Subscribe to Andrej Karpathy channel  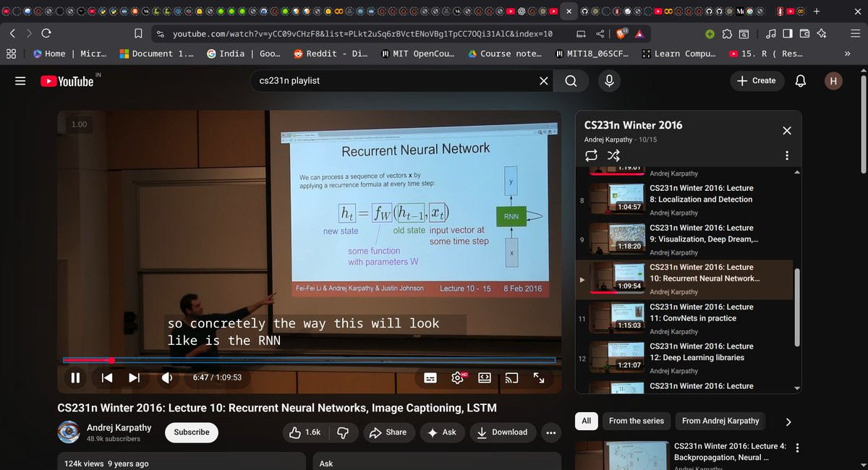(192, 432)
